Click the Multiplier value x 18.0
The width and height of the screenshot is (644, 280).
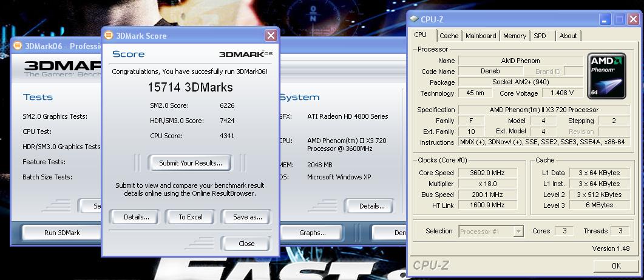pos(487,184)
